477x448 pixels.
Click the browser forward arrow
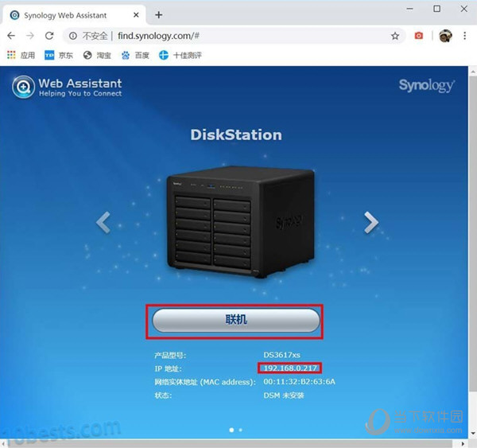(x=30, y=36)
